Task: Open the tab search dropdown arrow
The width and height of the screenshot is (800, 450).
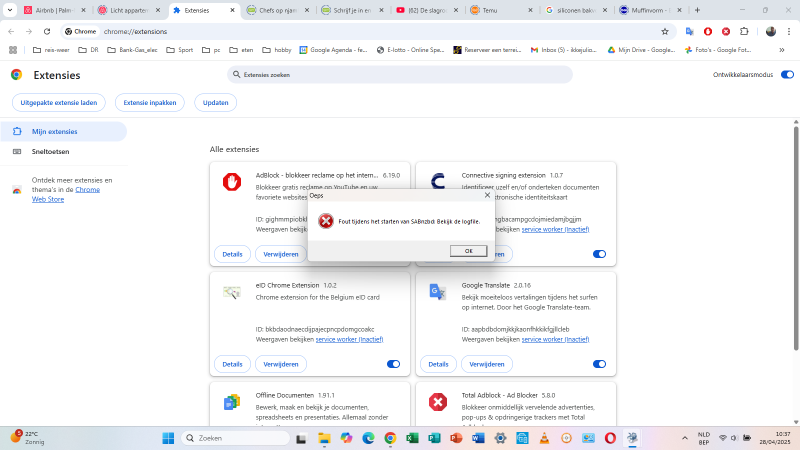Action: pos(10,10)
